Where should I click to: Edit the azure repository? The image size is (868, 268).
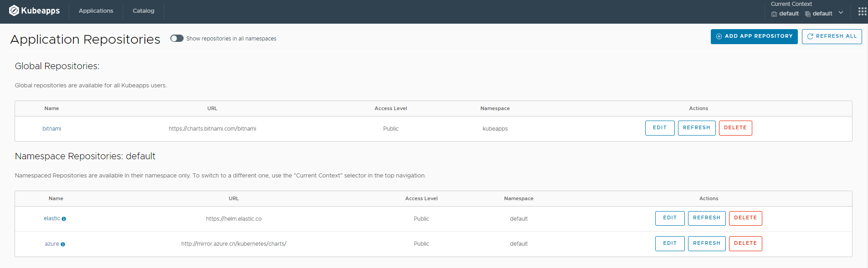(x=670, y=243)
